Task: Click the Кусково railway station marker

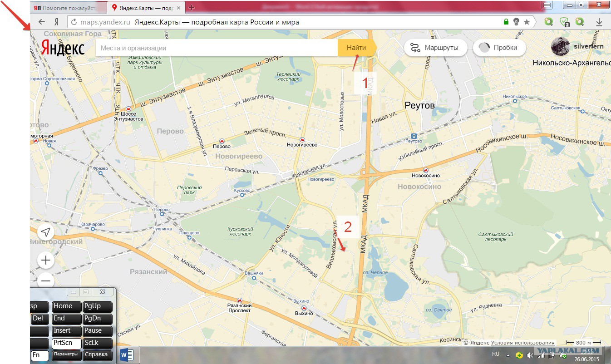Action: (242, 195)
